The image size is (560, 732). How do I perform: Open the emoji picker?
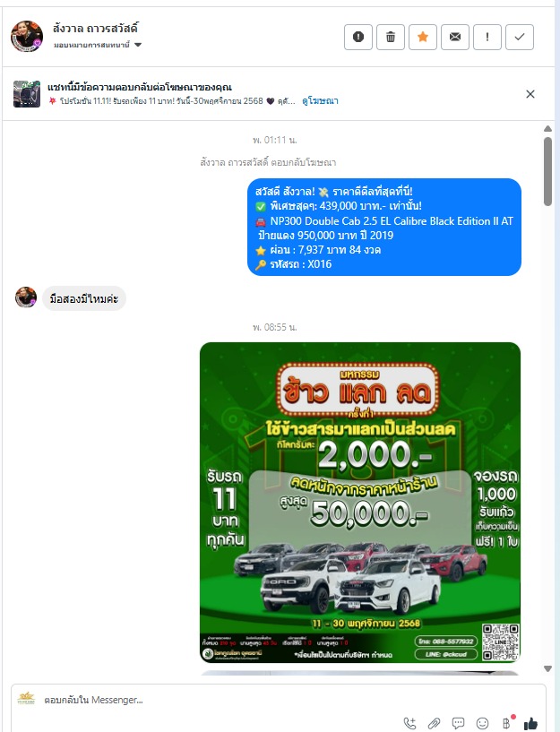point(483,723)
